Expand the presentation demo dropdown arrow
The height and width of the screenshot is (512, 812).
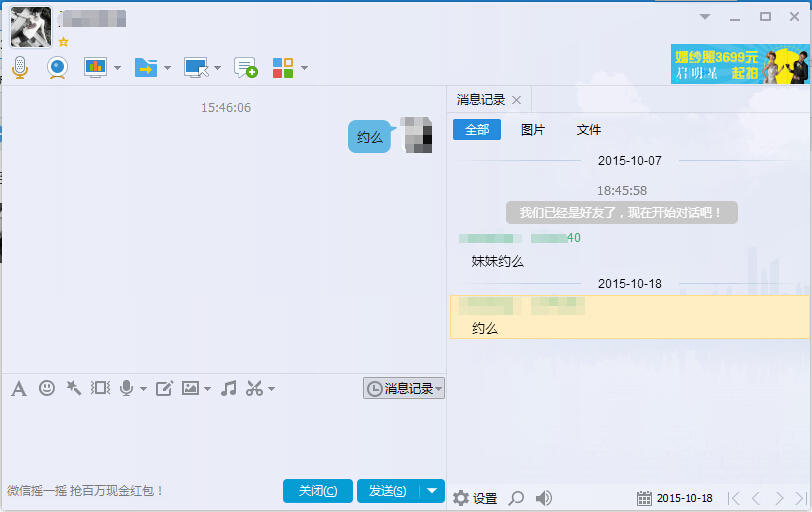(x=118, y=68)
